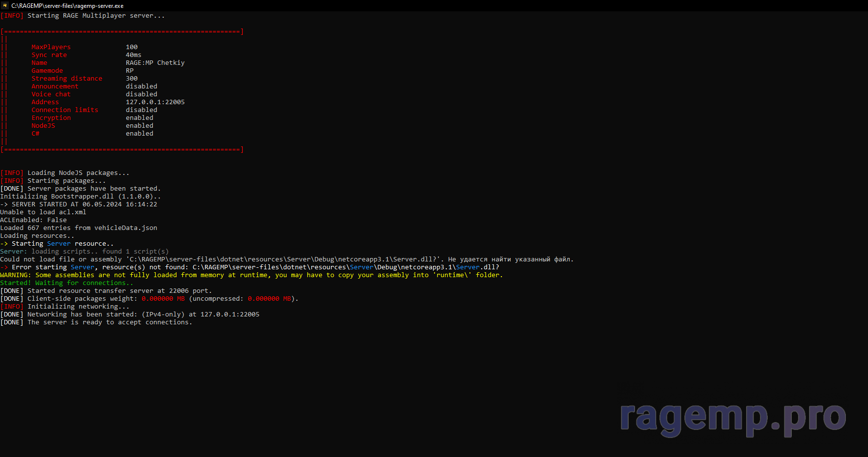Click the 'Initializing Bootstrapper.dll (1.1.0.0)..' line
Viewport: 868px width, 457px height.
81,197
